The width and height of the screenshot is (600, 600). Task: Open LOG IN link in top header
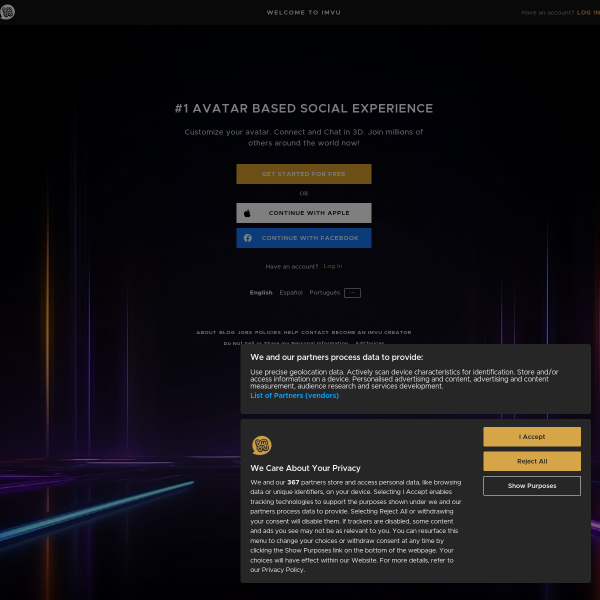(x=588, y=13)
